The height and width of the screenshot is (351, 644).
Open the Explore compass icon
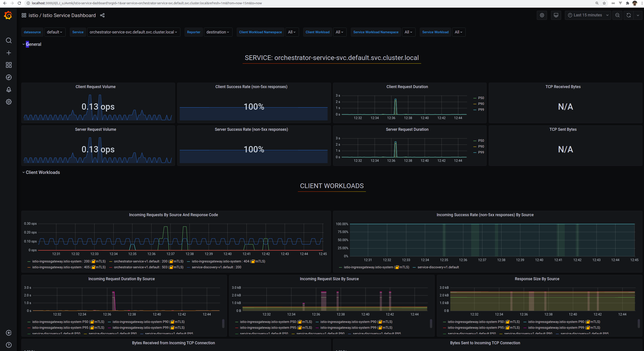tap(9, 77)
